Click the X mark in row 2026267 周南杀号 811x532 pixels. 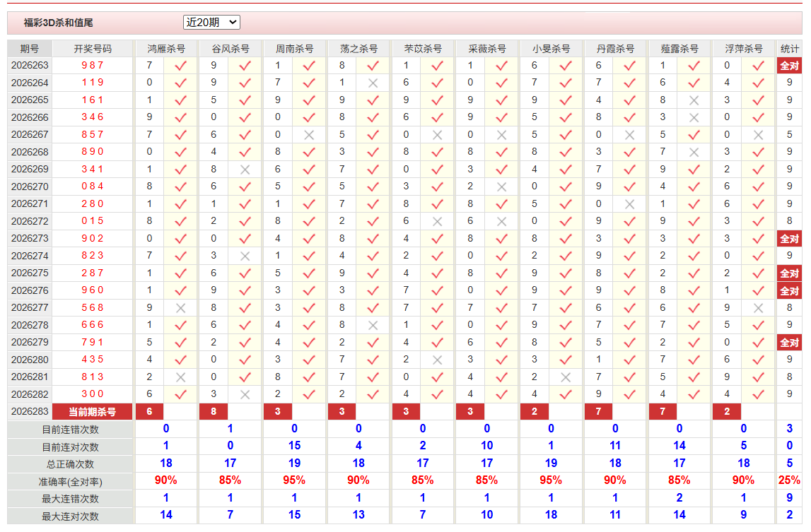pos(309,135)
